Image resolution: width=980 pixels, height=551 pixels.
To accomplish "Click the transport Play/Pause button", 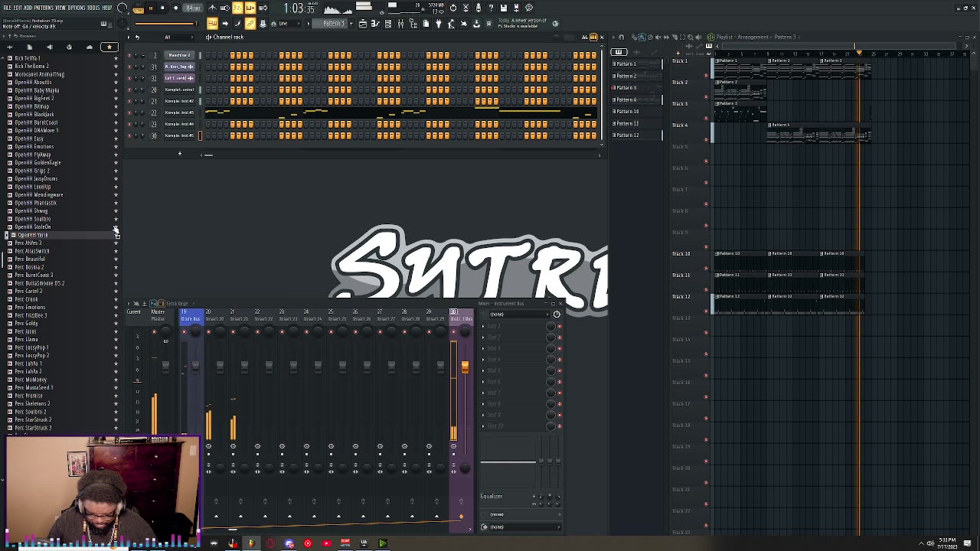I will pyautogui.click(x=151, y=8).
